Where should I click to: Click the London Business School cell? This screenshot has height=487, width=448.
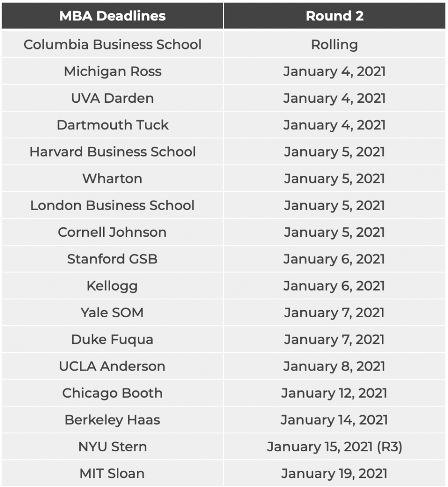(x=113, y=205)
